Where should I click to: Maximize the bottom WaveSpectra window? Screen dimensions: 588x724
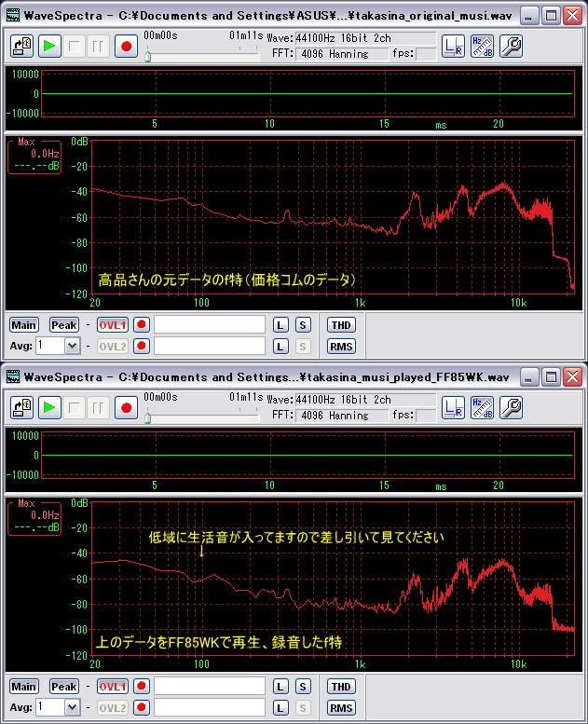coord(551,377)
